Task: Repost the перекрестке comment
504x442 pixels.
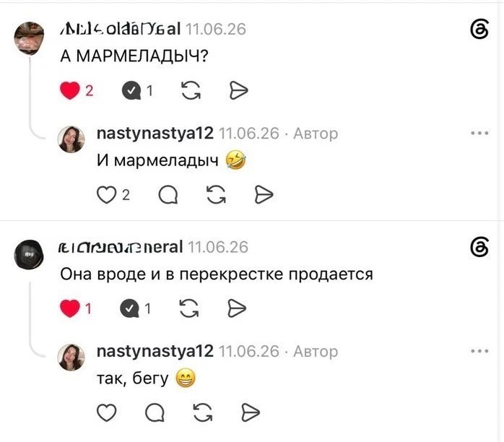Action: tap(189, 308)
